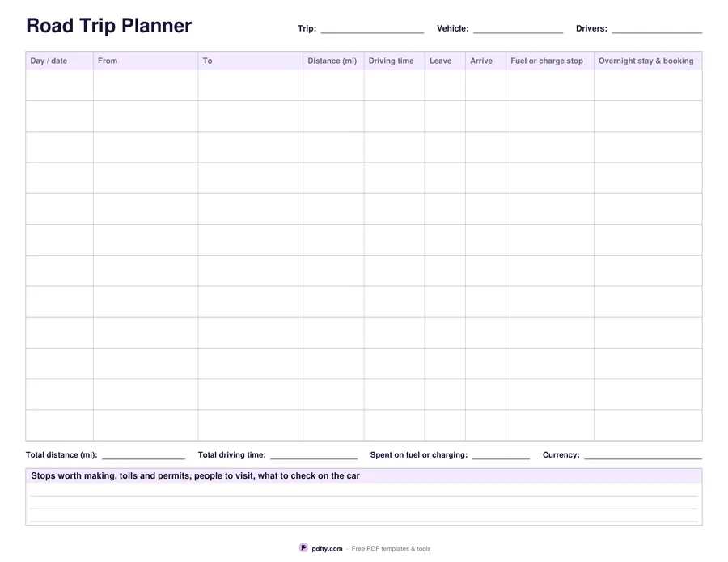Screen dimensions: 728x562
Task: Click the Free PDF templates & tools text
Action: coord(391,548)
